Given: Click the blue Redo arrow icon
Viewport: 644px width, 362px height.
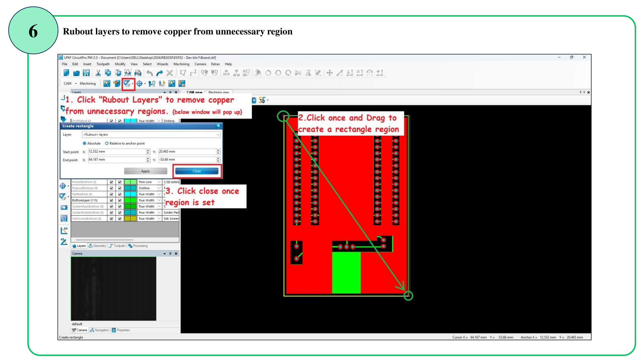Looking at the screenshot, I should [x=159, y=73].
